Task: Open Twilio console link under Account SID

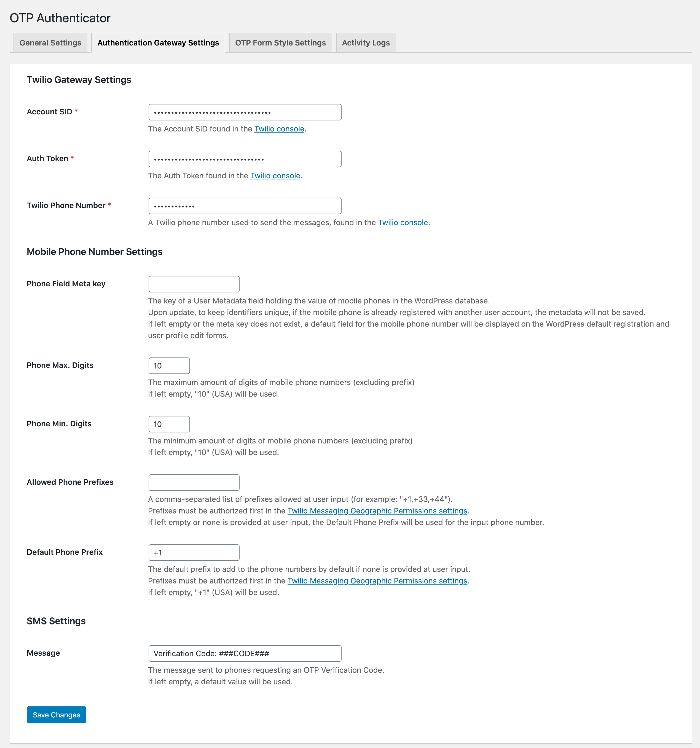Action: (279, 129)
